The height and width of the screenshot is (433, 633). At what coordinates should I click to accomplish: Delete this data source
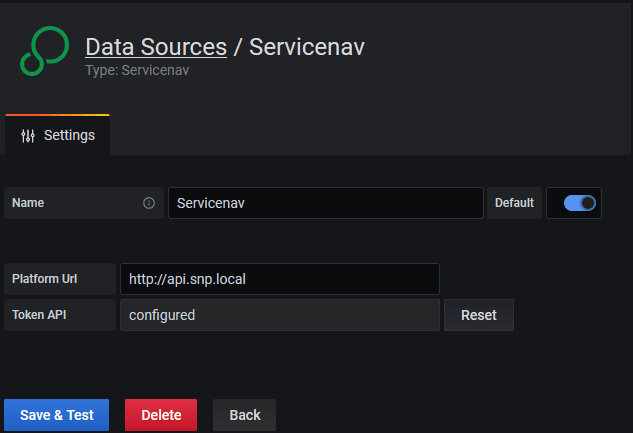(161, 415)
